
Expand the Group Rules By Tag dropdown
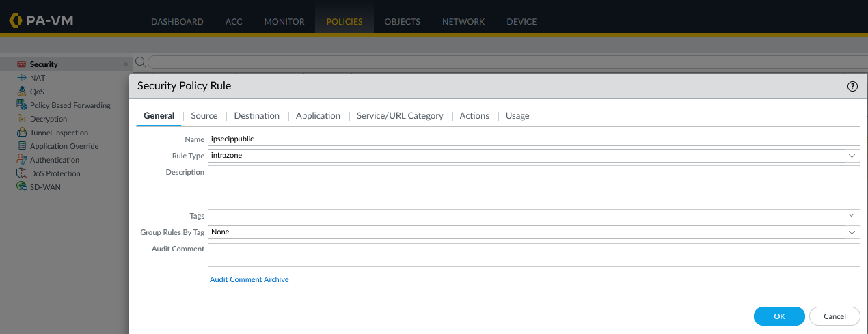[852, 232]
